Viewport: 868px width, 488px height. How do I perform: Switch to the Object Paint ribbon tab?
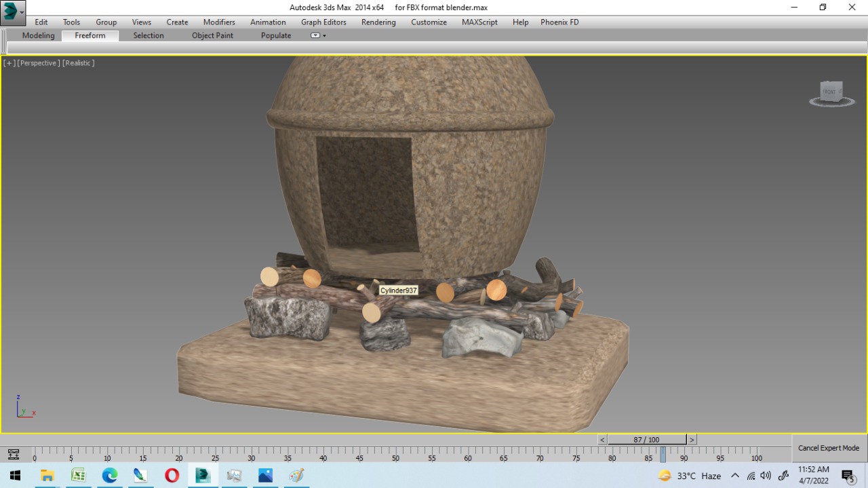(212, 35)
